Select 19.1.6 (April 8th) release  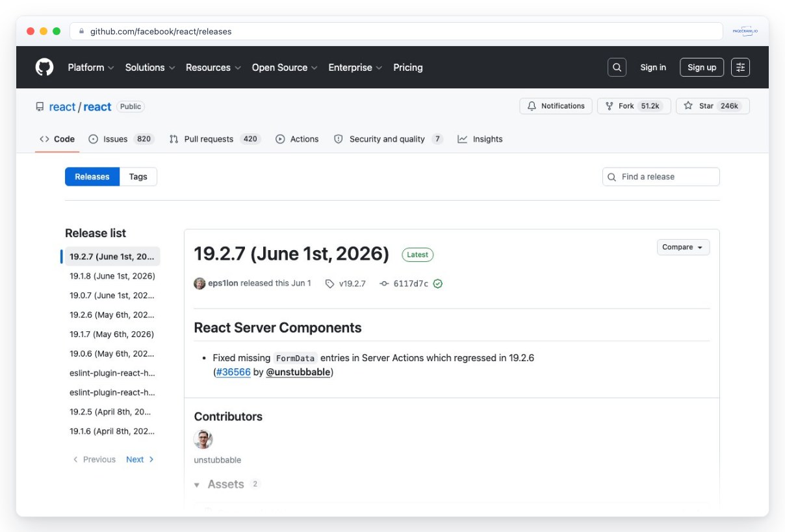[112, 431]
